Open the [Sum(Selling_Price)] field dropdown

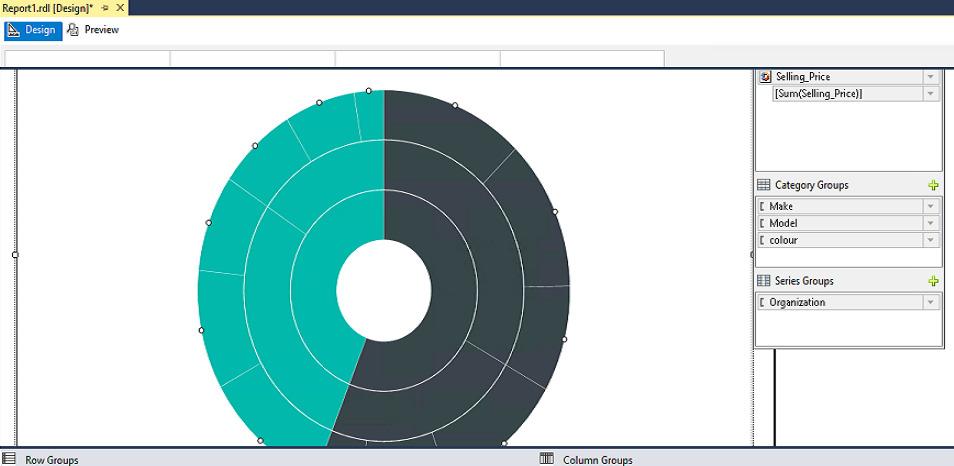[x=930, y=94]
